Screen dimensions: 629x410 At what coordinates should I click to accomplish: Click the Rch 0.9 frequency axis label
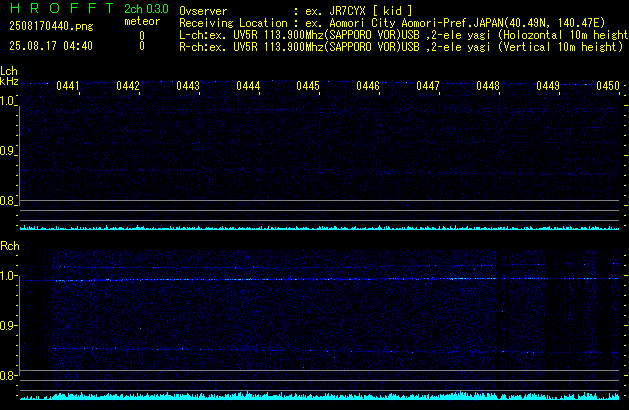coord(7,325)
